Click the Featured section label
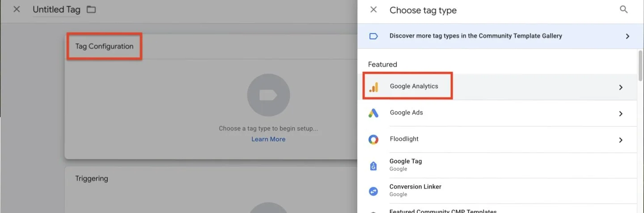Viewport: 644px width, 213px height. coord(382,65)
